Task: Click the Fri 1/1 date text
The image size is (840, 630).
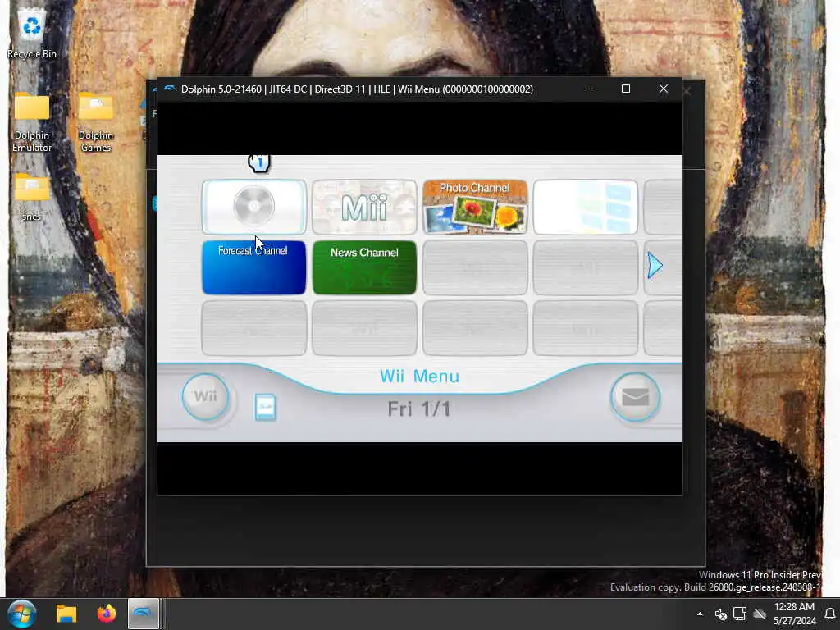Action: click(x=419, y=409)
